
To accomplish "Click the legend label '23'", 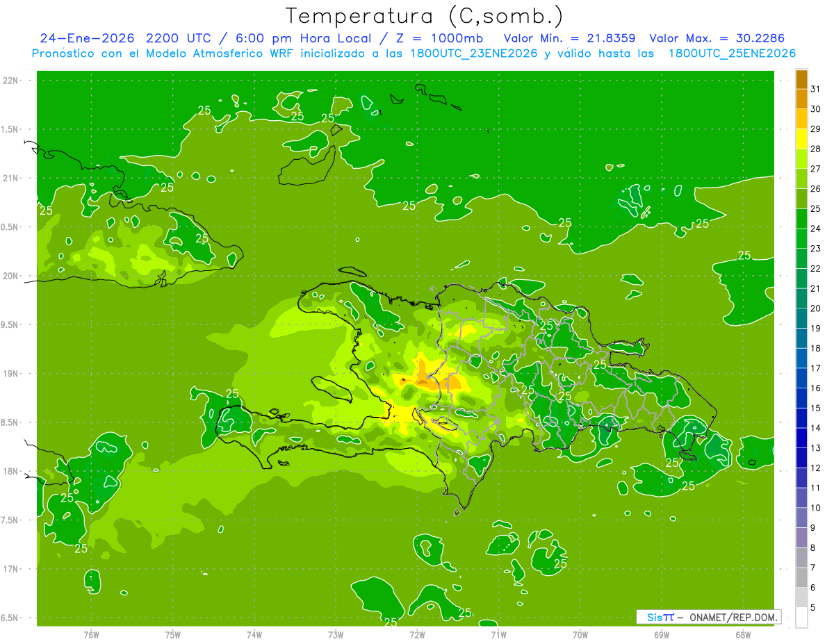I will pyautogui.click(x=815, y=249).
